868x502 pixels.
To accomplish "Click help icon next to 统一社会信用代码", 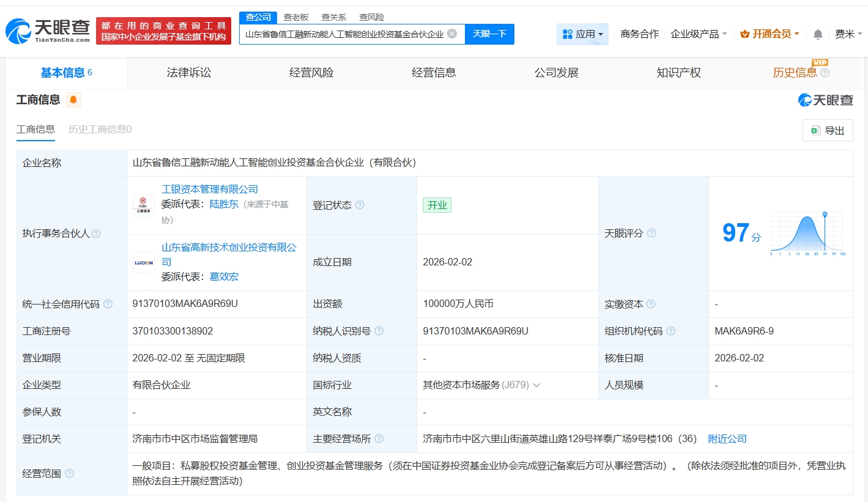I will pyautogui.click(x=108, y=304).
